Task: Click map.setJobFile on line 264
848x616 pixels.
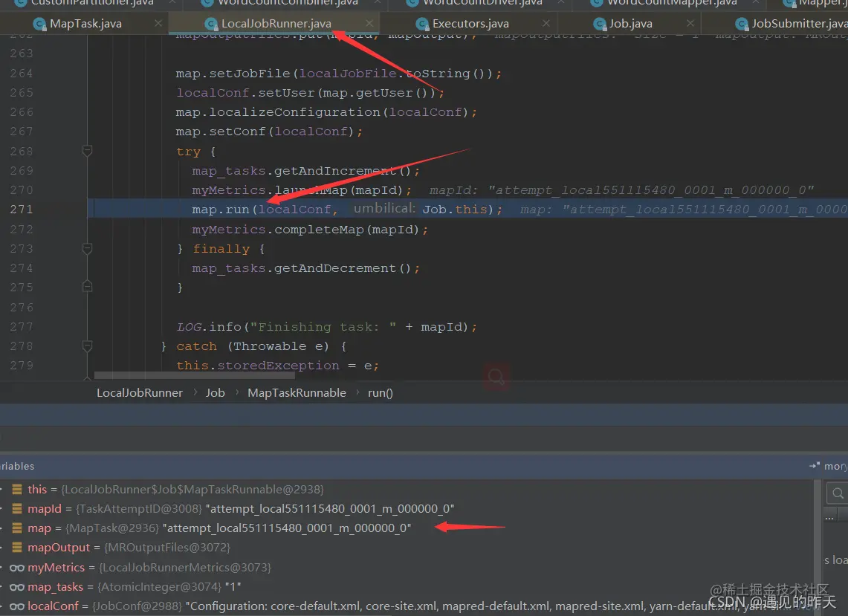Action: point(233,74)
